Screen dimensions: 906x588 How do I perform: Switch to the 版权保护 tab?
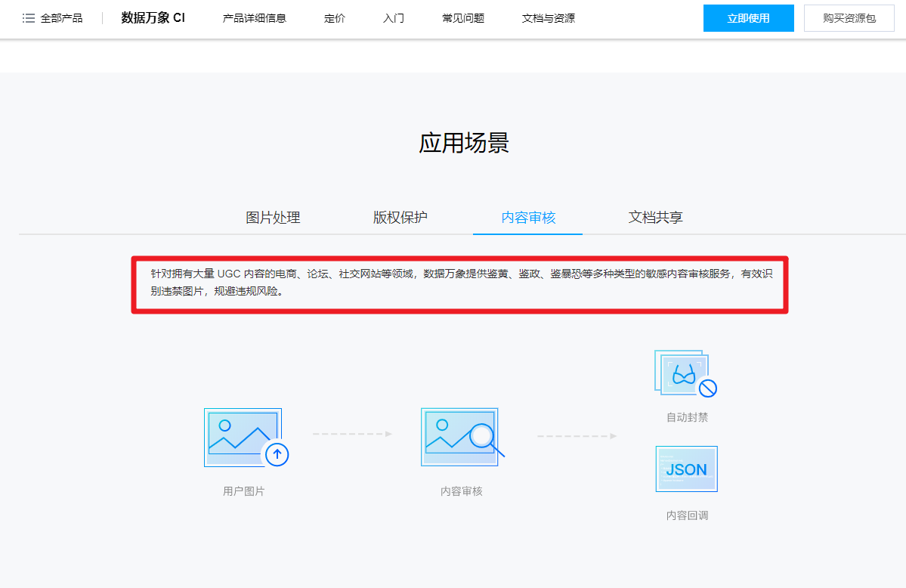point(400,218)
